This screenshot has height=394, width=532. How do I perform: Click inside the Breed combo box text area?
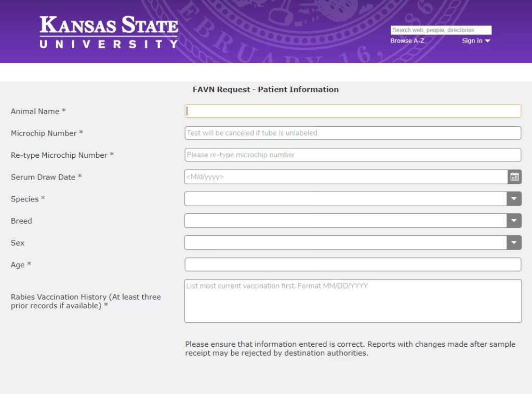pyautogui.click(x=345, y=221)
